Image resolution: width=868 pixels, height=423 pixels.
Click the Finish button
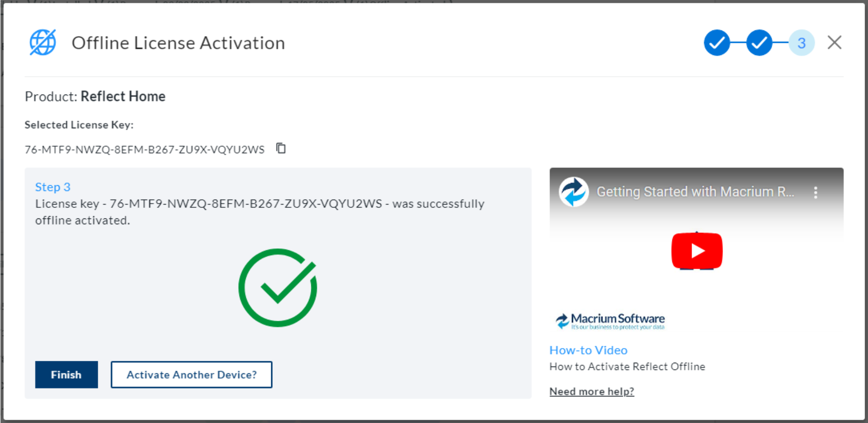pos(67,374)
